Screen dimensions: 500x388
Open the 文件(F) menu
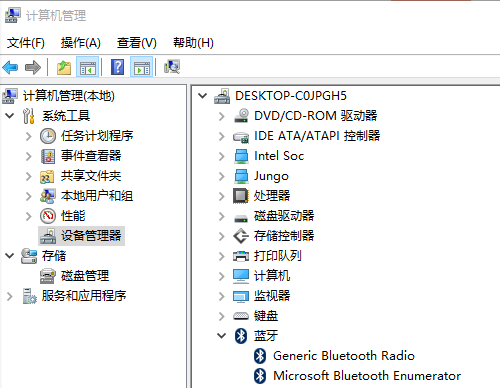[26, 43]
